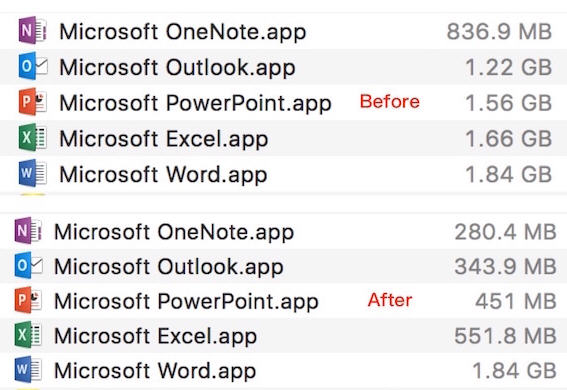This screenshot has width=567, height=390.
Task: Click the PowerPoint icon beside the After label
Action: 28,300
